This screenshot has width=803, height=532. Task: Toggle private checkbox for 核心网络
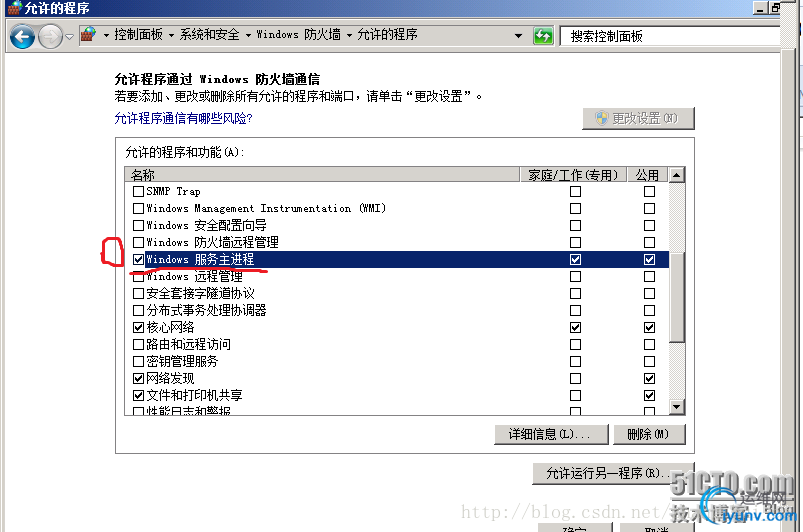click(x=576, y=327)
